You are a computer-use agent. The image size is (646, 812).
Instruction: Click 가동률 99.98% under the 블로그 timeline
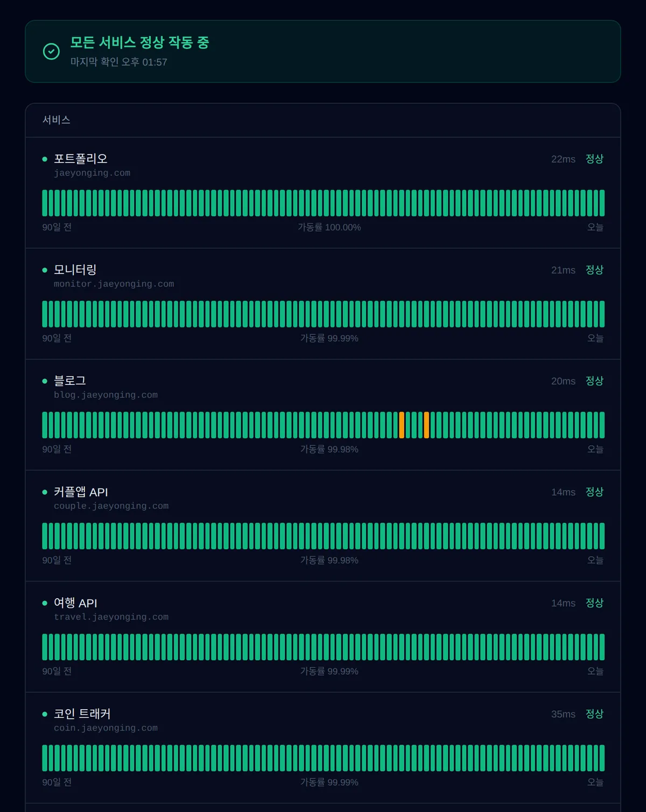tap(329, 449)
